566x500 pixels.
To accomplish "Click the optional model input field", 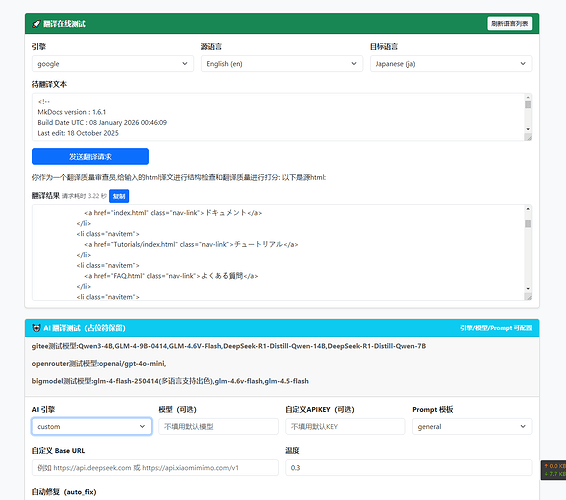I will [218, 426].
